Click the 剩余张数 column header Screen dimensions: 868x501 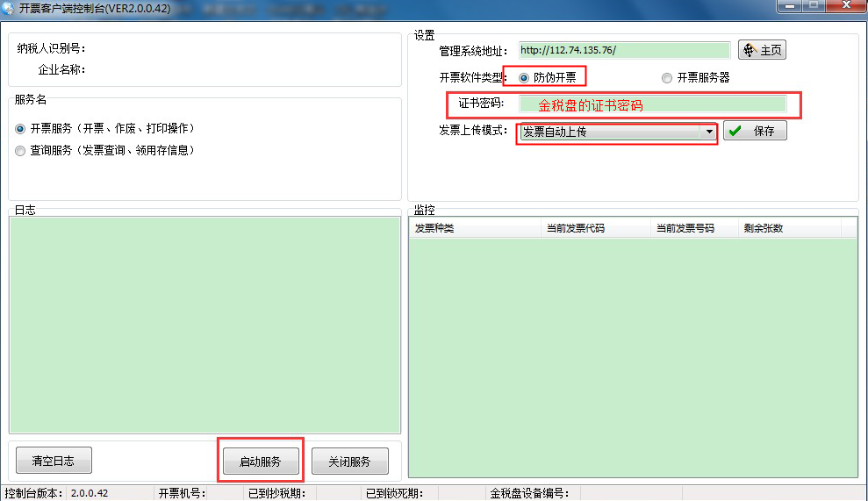click(x=790, y=228)
